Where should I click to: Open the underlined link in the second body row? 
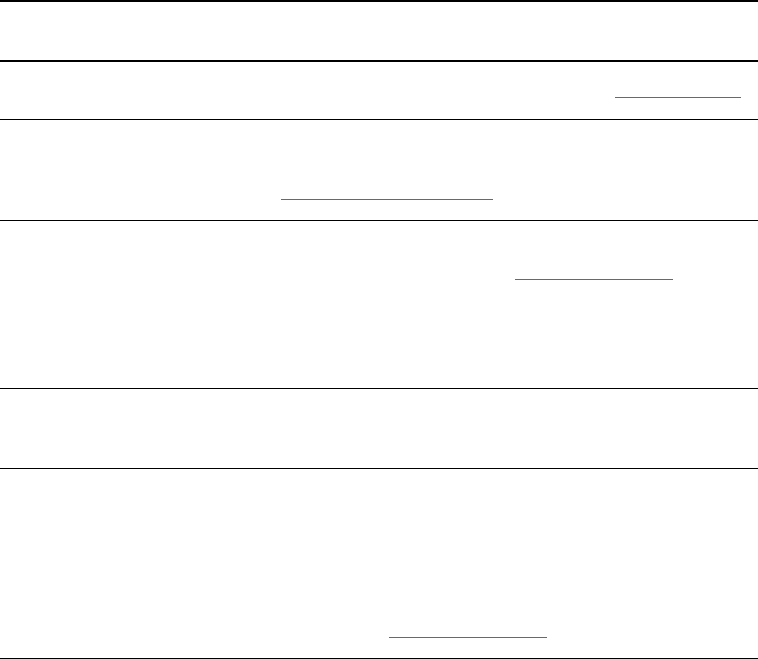tap(387, 198)
